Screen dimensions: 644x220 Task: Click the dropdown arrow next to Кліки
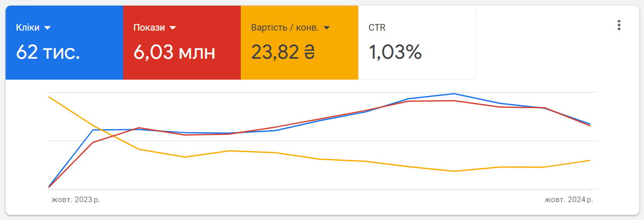pyautogui.click(x=47, y=28)
